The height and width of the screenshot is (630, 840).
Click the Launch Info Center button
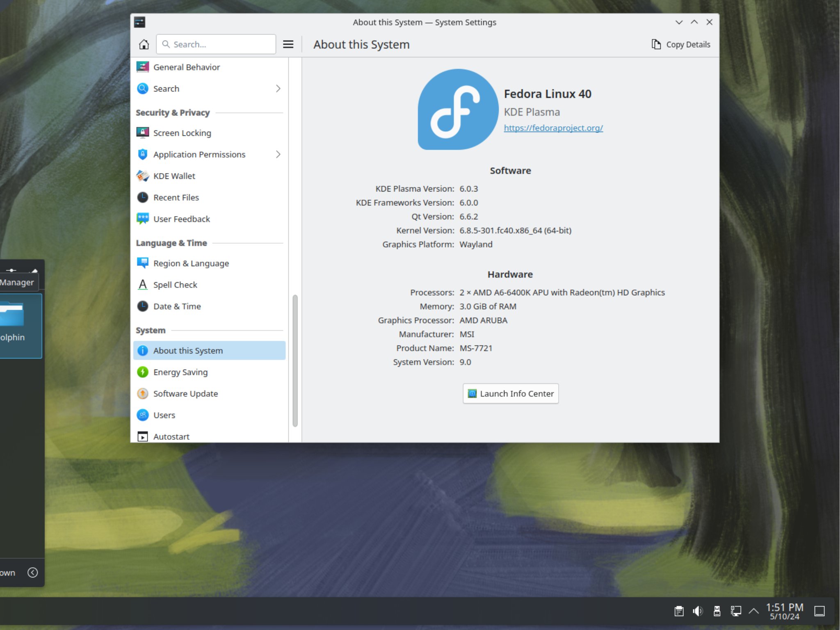coord(511,394)
